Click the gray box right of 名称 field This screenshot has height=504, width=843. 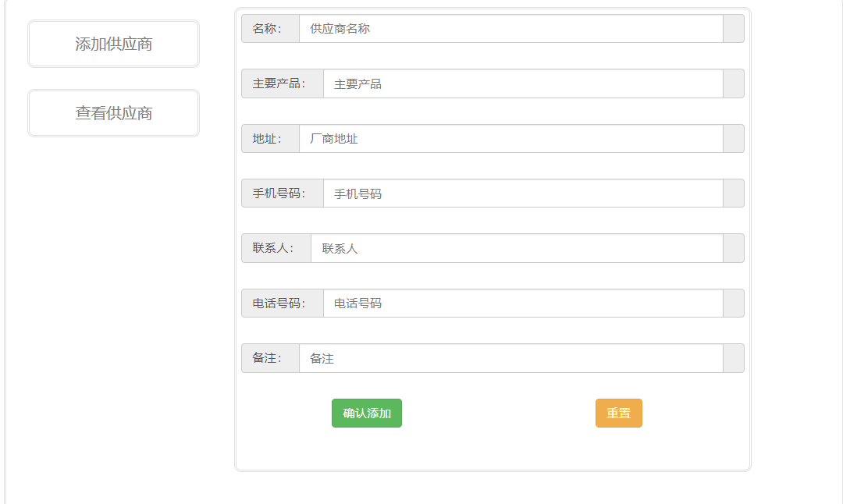[734, 29]
